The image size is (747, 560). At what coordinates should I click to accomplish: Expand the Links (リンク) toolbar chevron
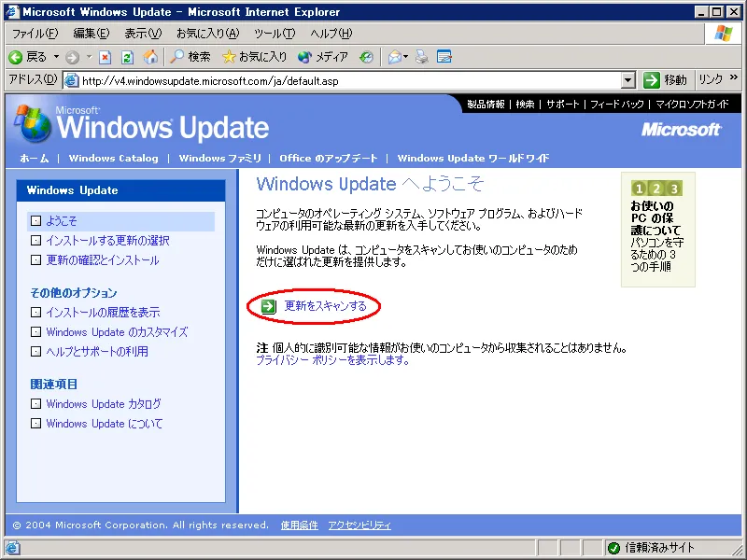[x=734, y=77]
